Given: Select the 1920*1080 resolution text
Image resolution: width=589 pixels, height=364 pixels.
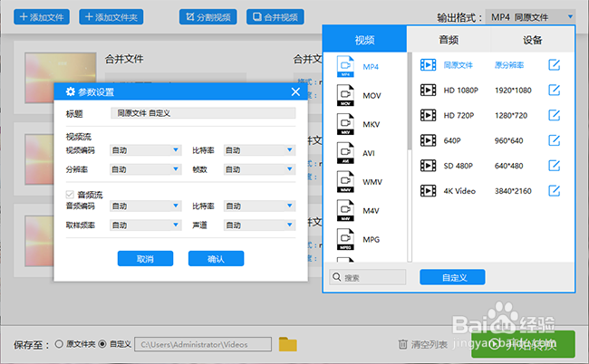Looking at the screenshot, I should pos(513,90).
